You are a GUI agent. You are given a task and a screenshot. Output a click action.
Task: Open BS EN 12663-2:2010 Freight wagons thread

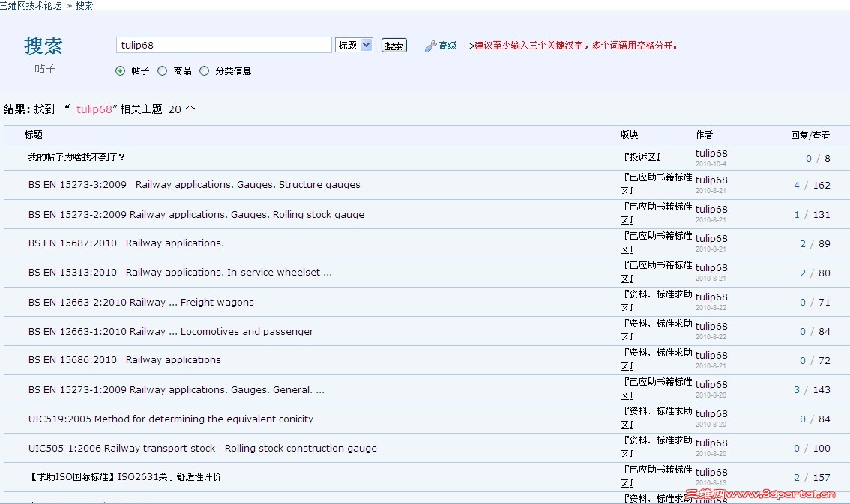pos(141,302)
